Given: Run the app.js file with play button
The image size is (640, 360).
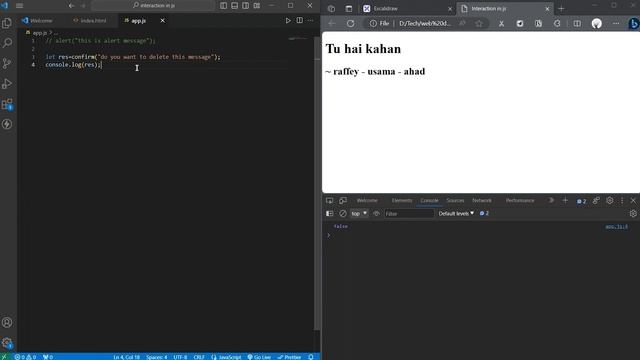Looking at the screenshot, I should [x=288, y=20].
